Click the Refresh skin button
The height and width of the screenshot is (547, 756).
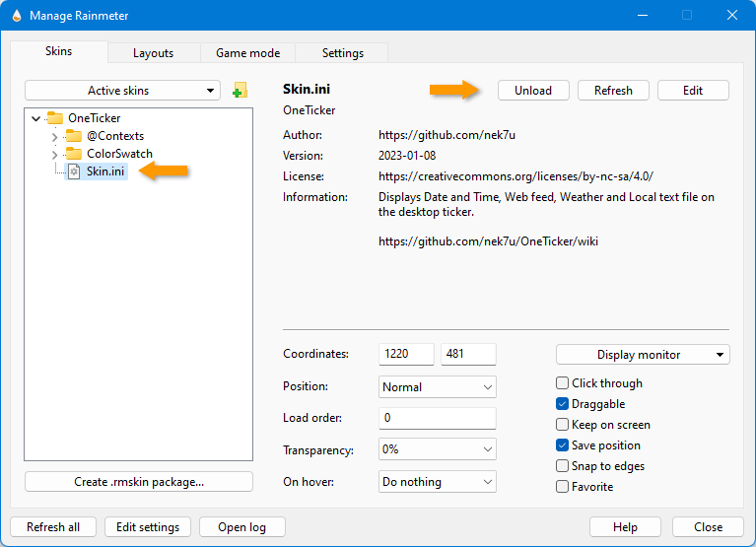pyautogui.click(x=613, y=91)
